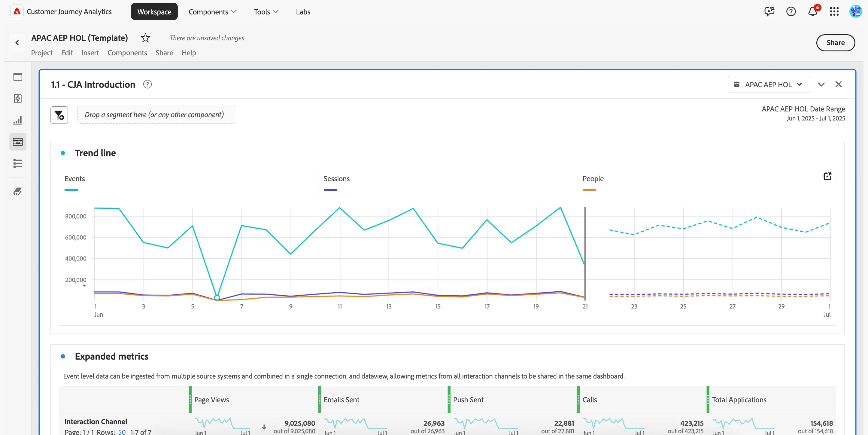Open Components icon in left rail
This screenshot has height=435, width=868.
coord(18,141)
